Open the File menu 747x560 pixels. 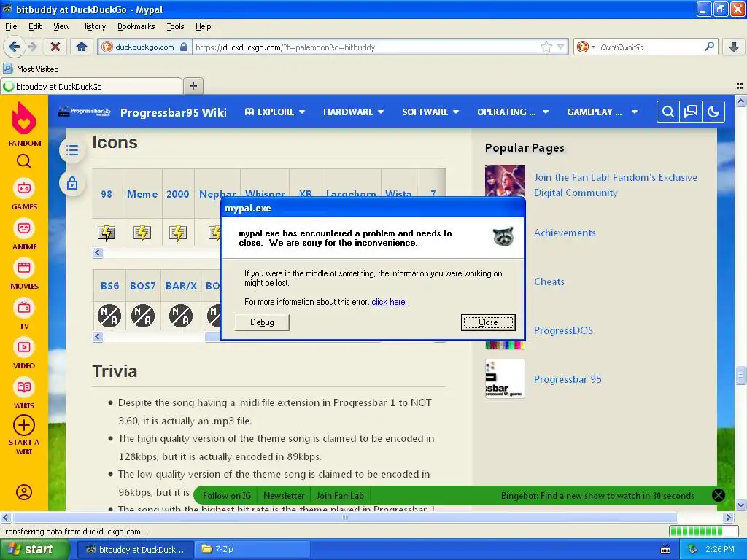tap(11, 26)
